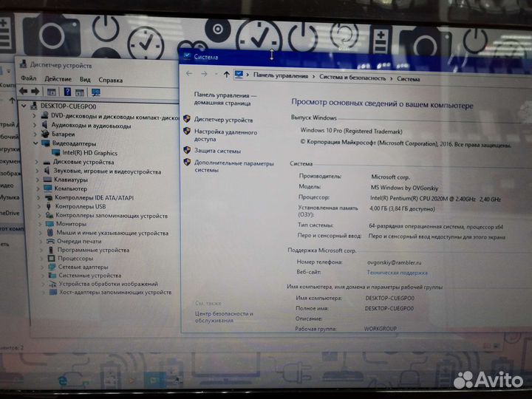Click the computer icon in the address bar
The image size is (532, 399).
click(x=239, y=75)
